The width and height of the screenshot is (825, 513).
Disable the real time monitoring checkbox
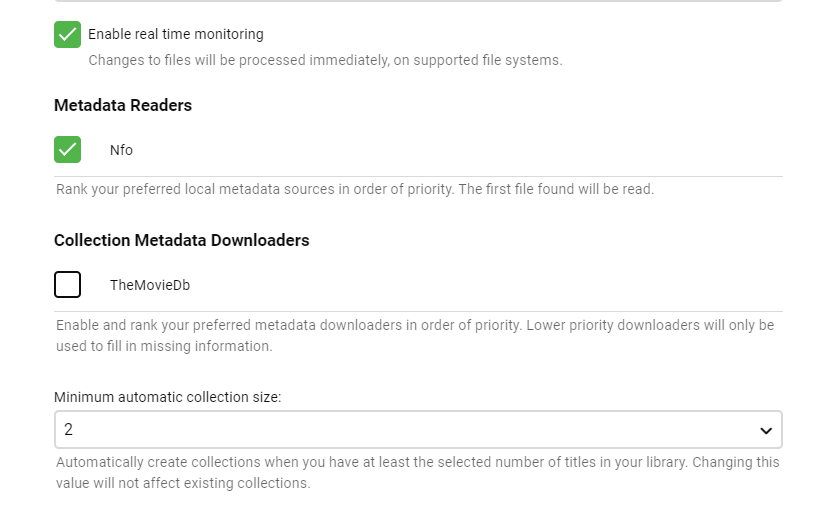tap(67, 34)
